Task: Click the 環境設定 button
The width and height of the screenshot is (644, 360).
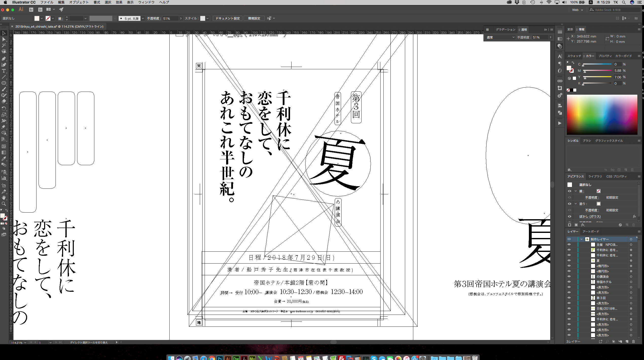Action: [x=254, y=18]
